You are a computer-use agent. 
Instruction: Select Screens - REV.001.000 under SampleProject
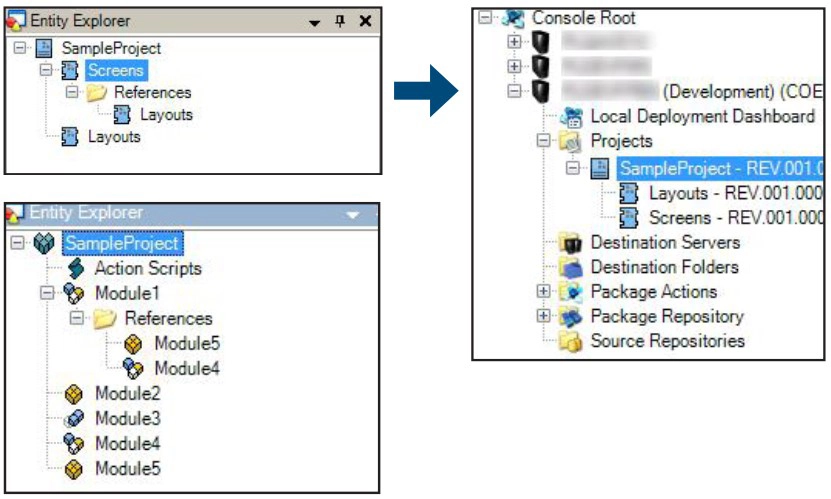pyautogui.click(x=736, y=218)
